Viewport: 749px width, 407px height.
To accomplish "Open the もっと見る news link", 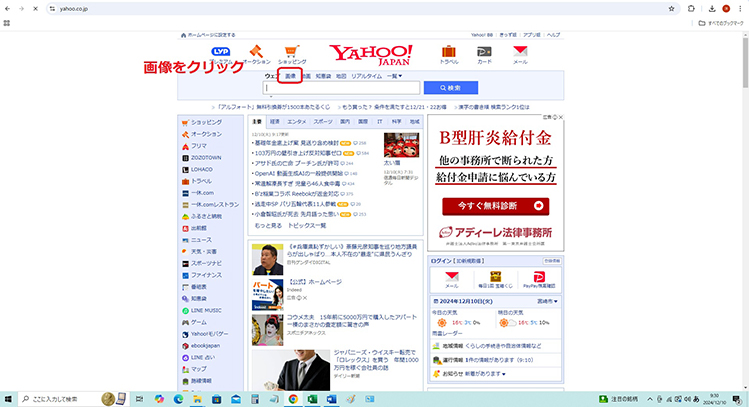I will tap(268, 225).
